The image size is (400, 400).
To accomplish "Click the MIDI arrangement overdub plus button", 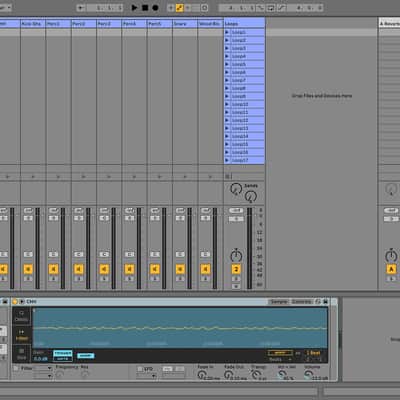I will coord(171,7).
